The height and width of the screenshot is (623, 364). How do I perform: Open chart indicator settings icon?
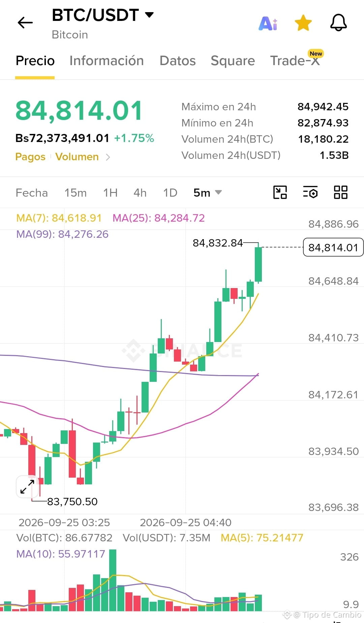tap(310, 192)
